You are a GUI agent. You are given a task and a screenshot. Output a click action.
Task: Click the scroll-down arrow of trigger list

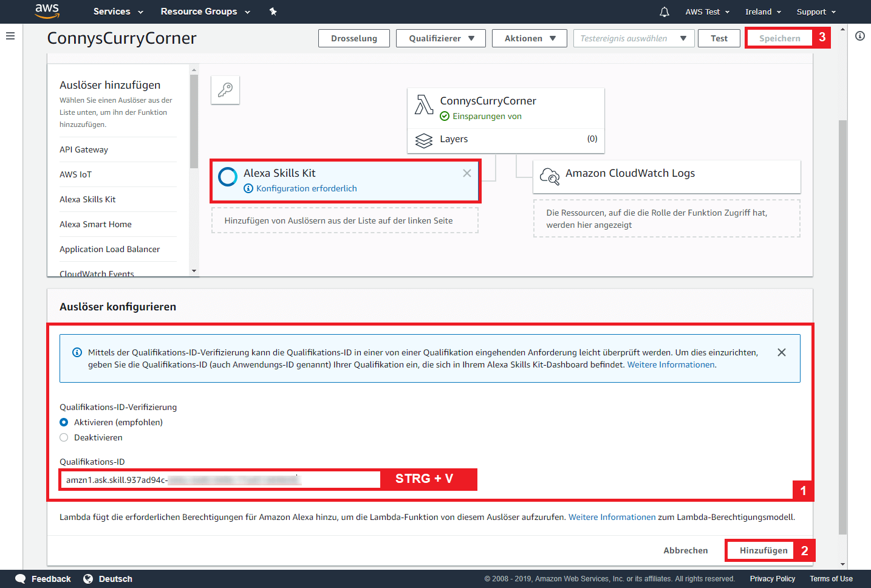(x=194, y=271)
